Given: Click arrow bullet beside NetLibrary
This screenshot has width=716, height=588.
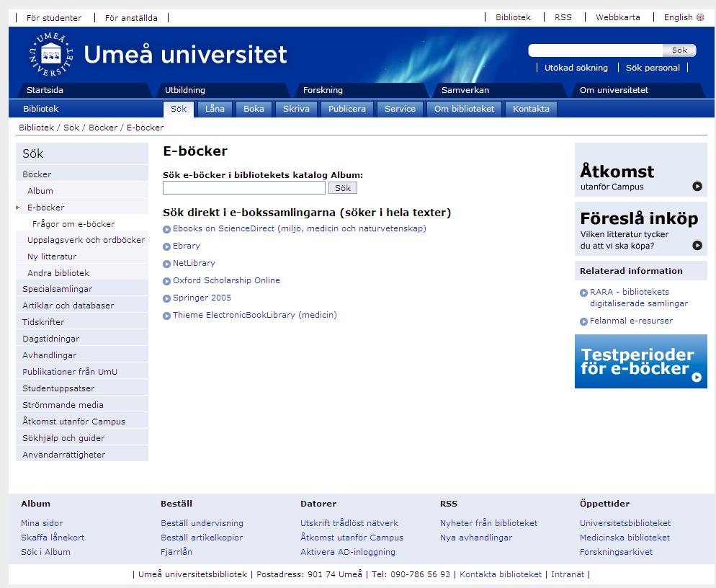Looking at the screenshot, I should [x=166, y=264].
